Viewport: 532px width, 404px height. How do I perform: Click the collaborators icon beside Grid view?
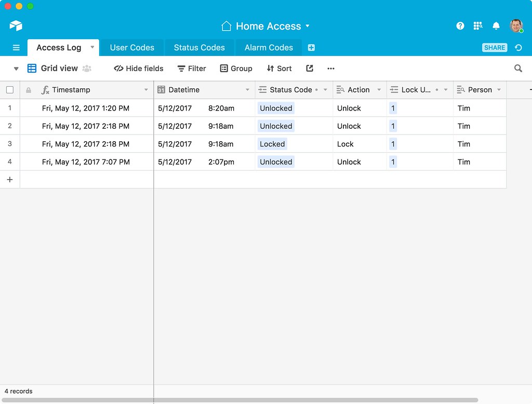[87, 68]
